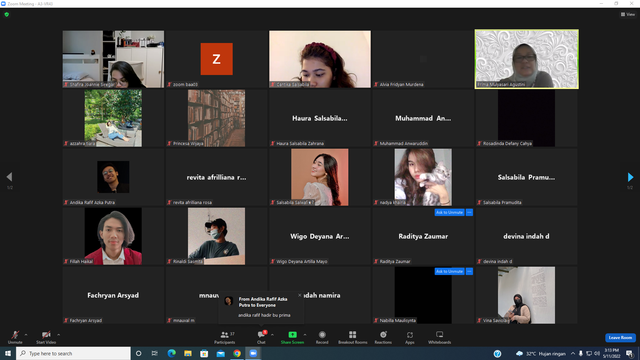Screen dimensions: 640x360
Task: Expand audio options arrow next to Unmute
Action: [26, 335]
